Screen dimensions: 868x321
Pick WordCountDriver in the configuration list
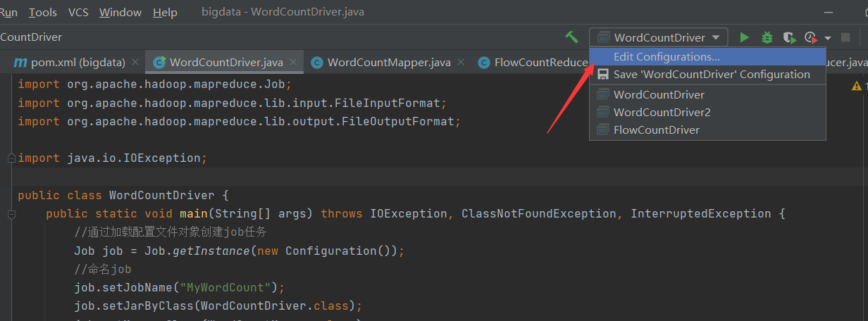click(707, 94)
